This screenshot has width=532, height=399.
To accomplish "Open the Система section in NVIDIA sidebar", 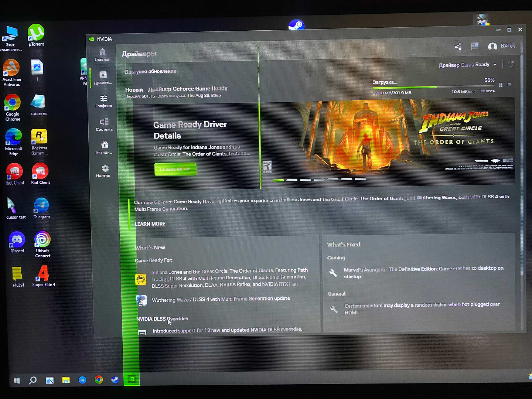I will point(104,125).
